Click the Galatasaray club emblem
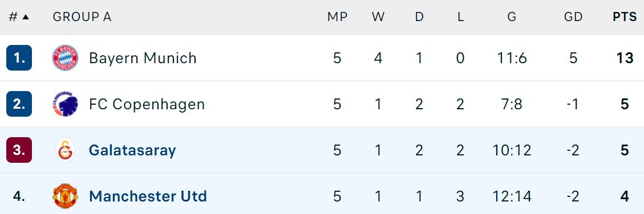Viewport: 644px width, 214px height. [65, 150]
